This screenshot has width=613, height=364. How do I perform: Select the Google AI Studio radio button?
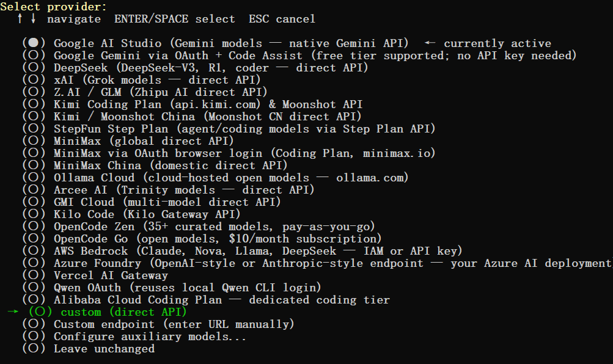34,43
